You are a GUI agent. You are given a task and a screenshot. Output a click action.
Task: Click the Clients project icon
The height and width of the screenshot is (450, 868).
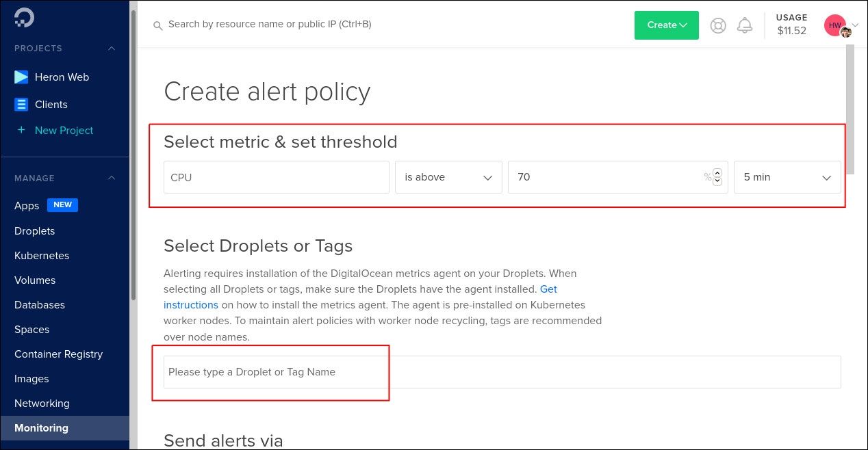click(x=21, y=105)
